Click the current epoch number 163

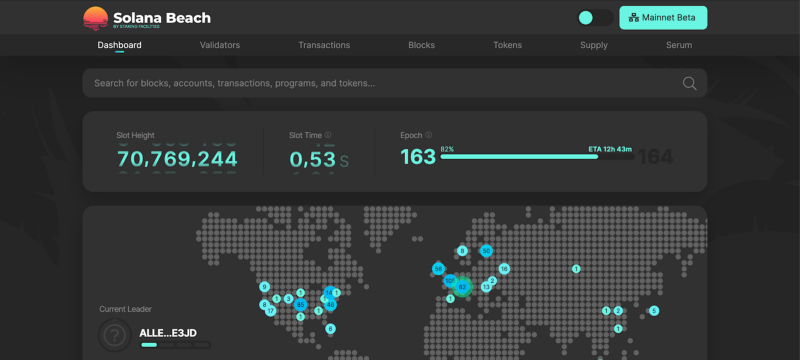click(418, 157)
